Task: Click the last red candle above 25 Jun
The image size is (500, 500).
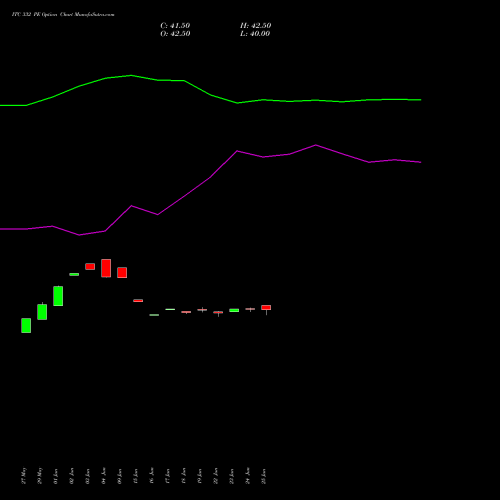Action: [266, 308]
